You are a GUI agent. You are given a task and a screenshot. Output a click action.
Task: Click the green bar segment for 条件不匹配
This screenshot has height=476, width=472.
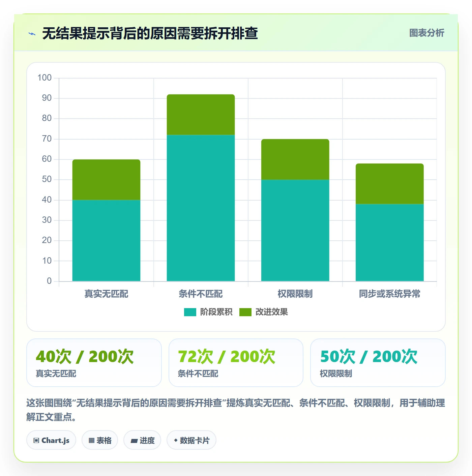pyautogui.click(x=201, y=115)
